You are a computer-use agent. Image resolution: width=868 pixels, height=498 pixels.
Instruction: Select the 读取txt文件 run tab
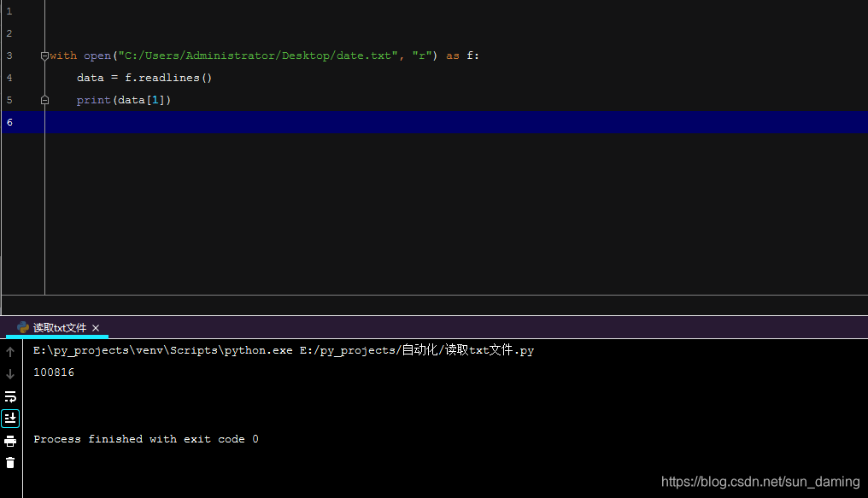[58, 327]
